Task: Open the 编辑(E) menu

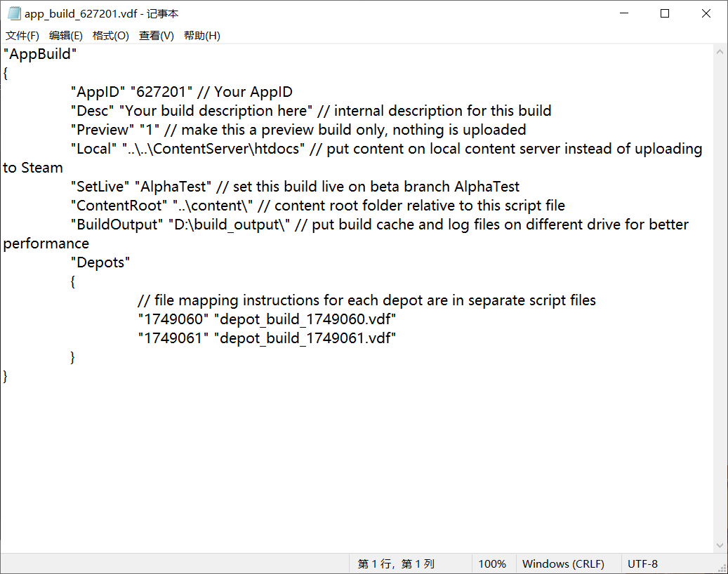Action: tap(66, 36)
